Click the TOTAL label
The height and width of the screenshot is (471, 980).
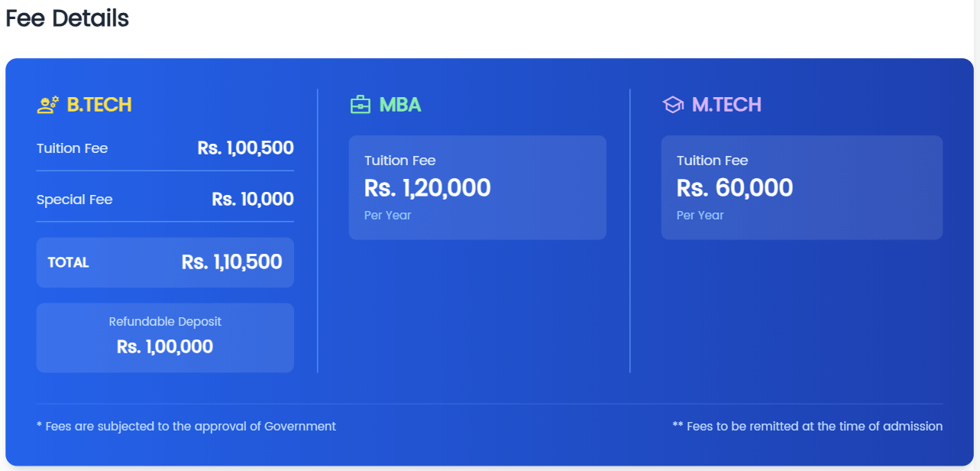pyautogui.click(x=68, y=262)
